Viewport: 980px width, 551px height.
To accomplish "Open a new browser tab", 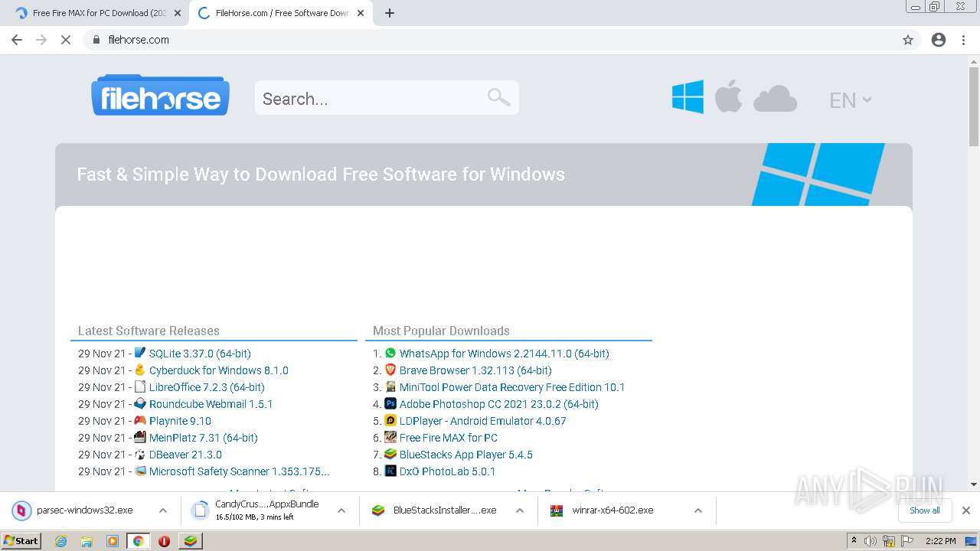I will click(390, 13).
